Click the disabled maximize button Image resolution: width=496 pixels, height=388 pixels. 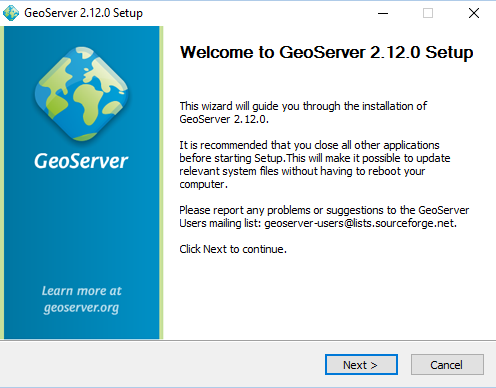pyautogui.click(x=428, y=13)
